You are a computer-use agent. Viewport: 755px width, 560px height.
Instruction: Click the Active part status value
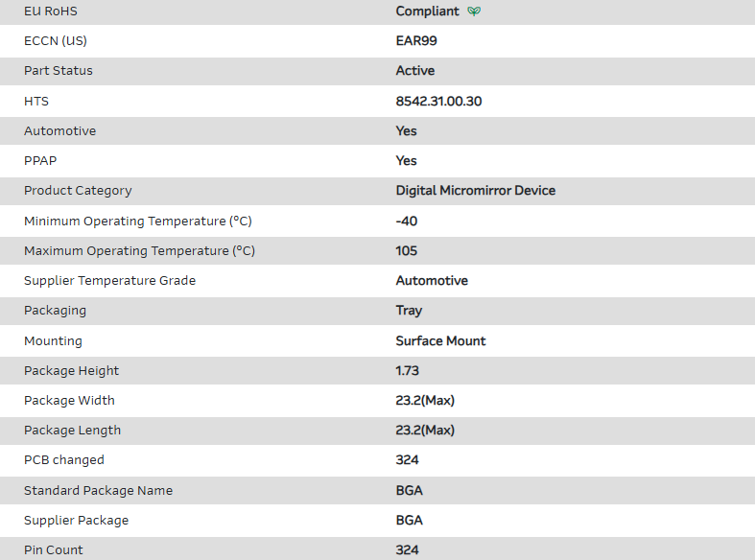point(414,71)
